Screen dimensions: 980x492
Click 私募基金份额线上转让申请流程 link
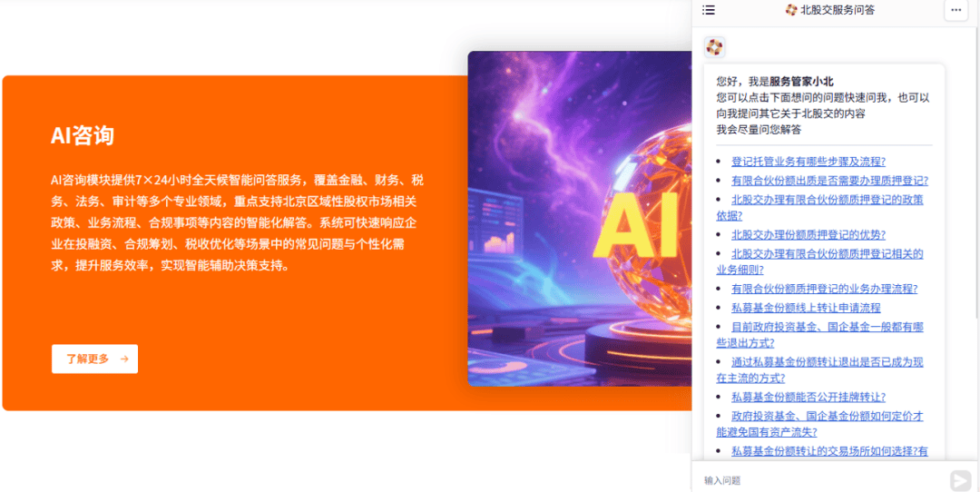pyautogui.click(x=806, y=308)
